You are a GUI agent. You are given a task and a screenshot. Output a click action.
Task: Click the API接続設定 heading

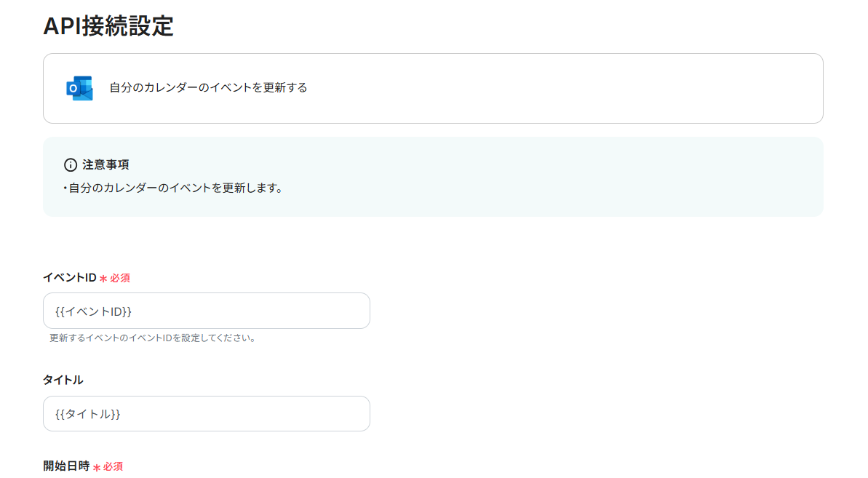click(108, 26)
